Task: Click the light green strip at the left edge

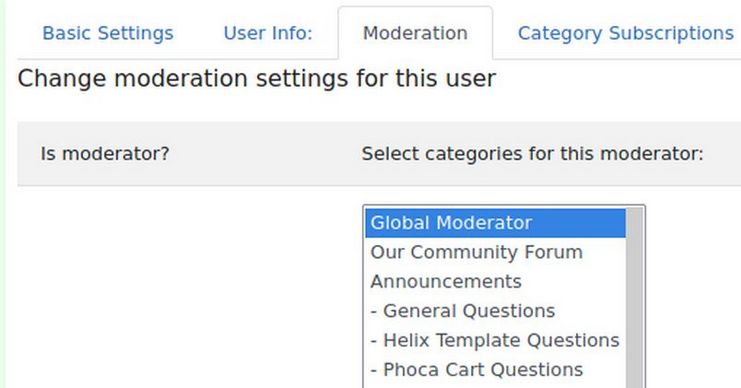Action: [x=2, y=194]
